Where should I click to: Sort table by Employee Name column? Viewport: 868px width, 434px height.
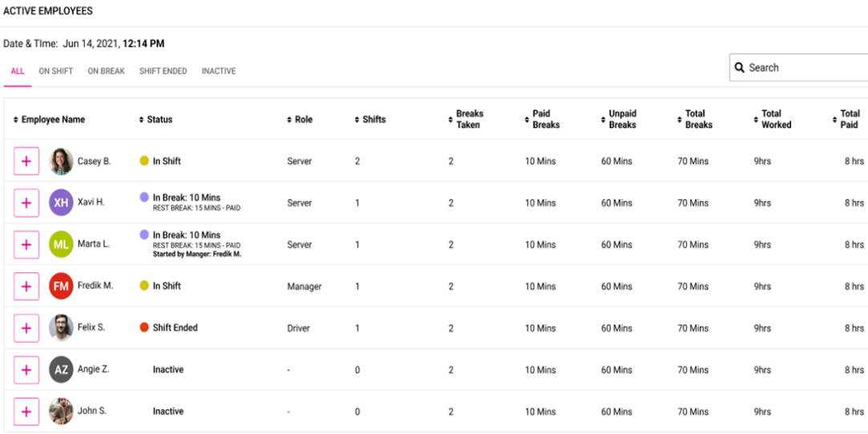point(52,119)
